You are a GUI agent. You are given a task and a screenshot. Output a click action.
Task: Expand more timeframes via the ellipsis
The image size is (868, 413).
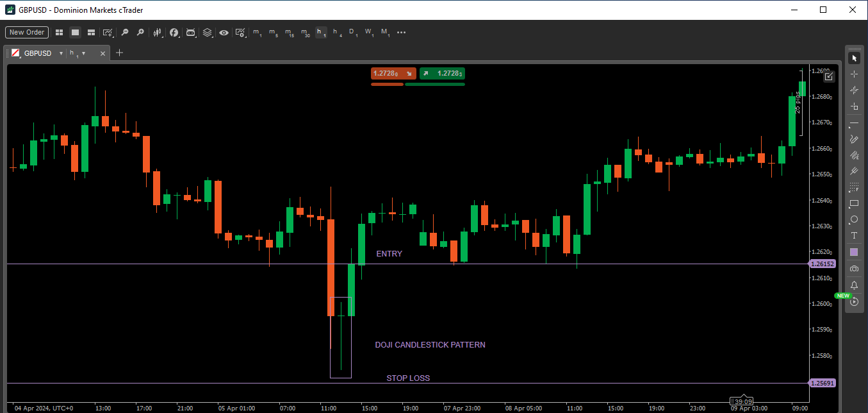(401, 32)
